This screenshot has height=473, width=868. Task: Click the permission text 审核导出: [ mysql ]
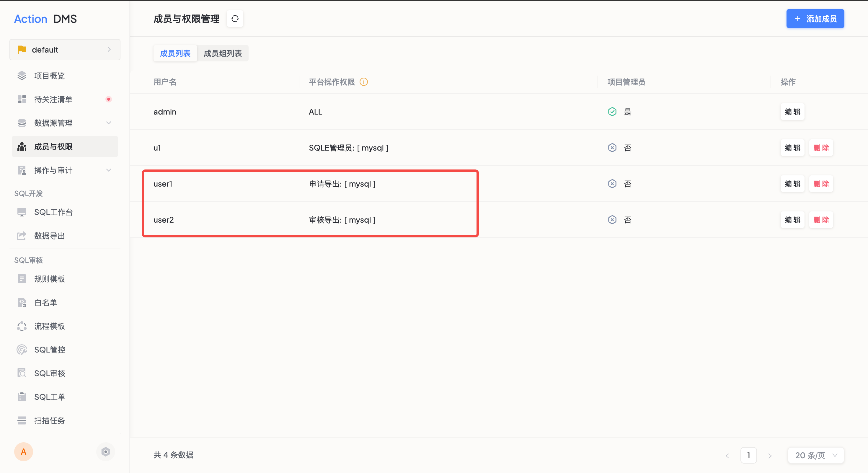tap(342, 220)
